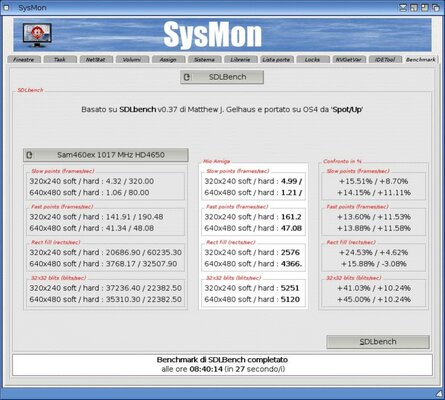Click the SysMon title bar text

tap(32, 8)
